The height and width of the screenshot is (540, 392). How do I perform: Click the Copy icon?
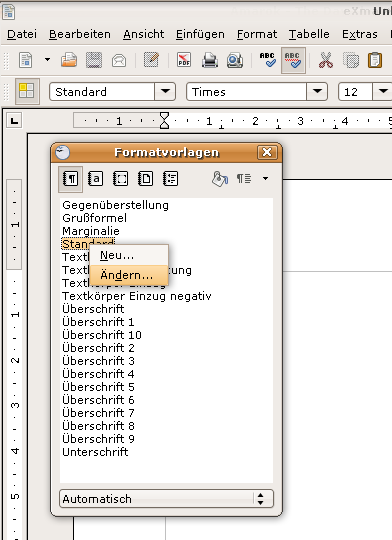click(351, 61)
